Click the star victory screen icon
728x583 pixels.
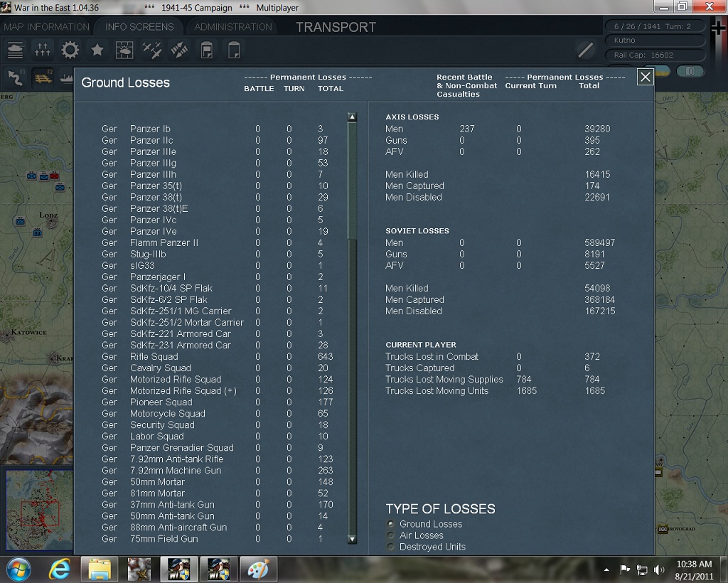click(x=97, y=50)
